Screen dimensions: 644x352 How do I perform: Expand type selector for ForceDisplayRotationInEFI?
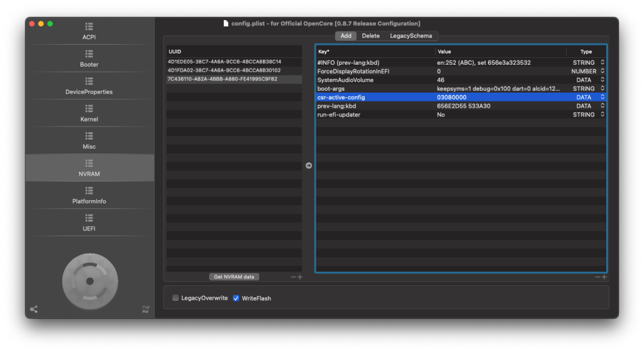(x=602, y=71)
